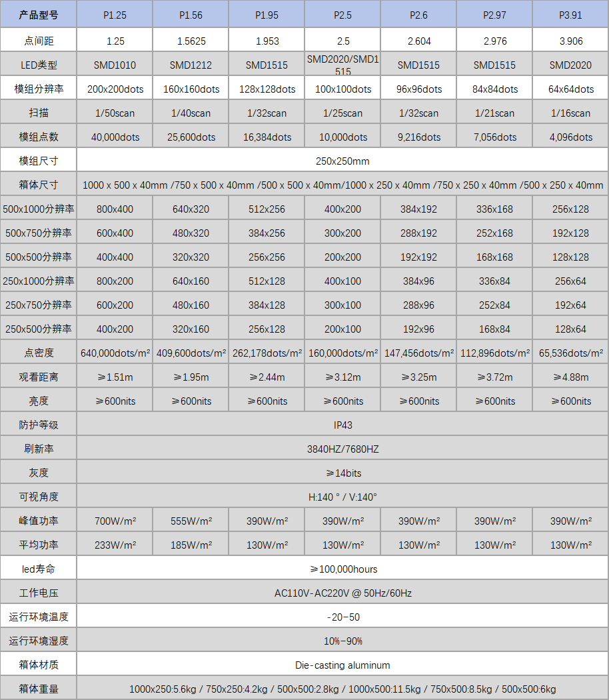
Task: Click the 700W/m² peak power cell
Action: [115, 521]
